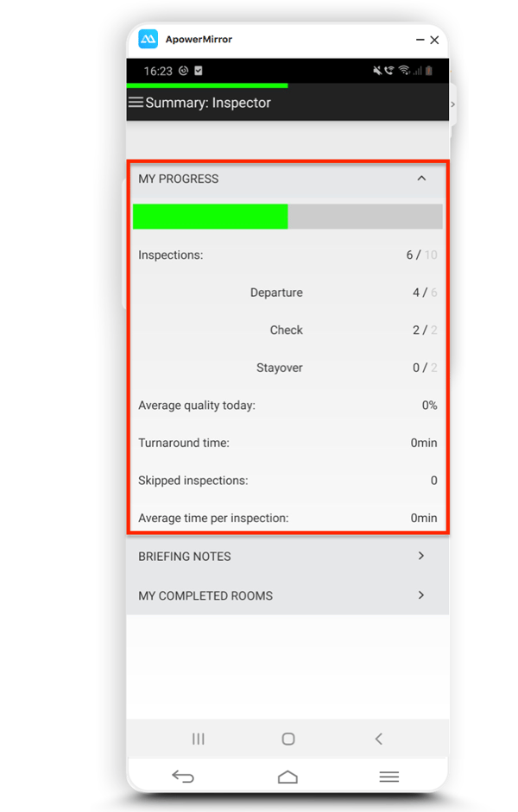Expand the MY COMPLETED ROOMS section
The height and width of the screenshot is (812, 518).
287,595
